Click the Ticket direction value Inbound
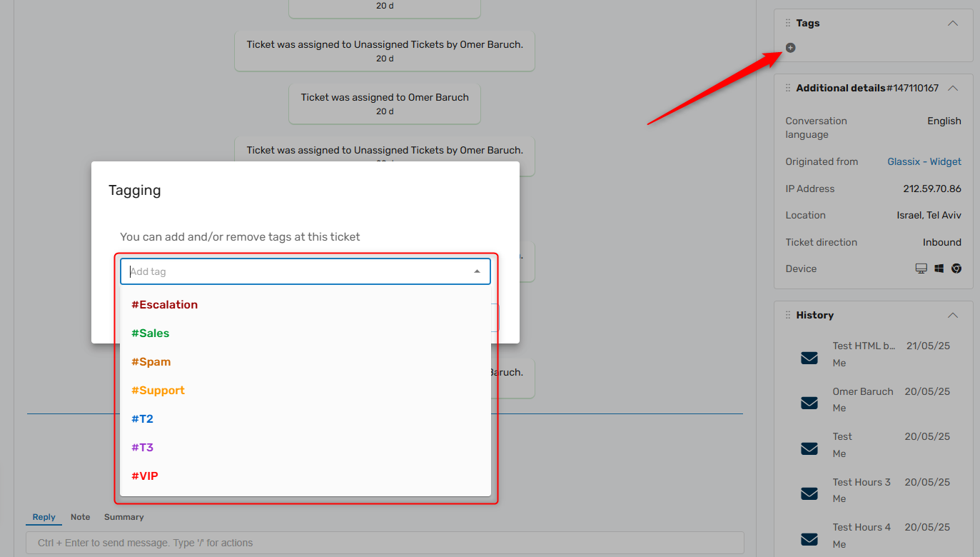This screenshot has width=980, height=557. point(942,242)
